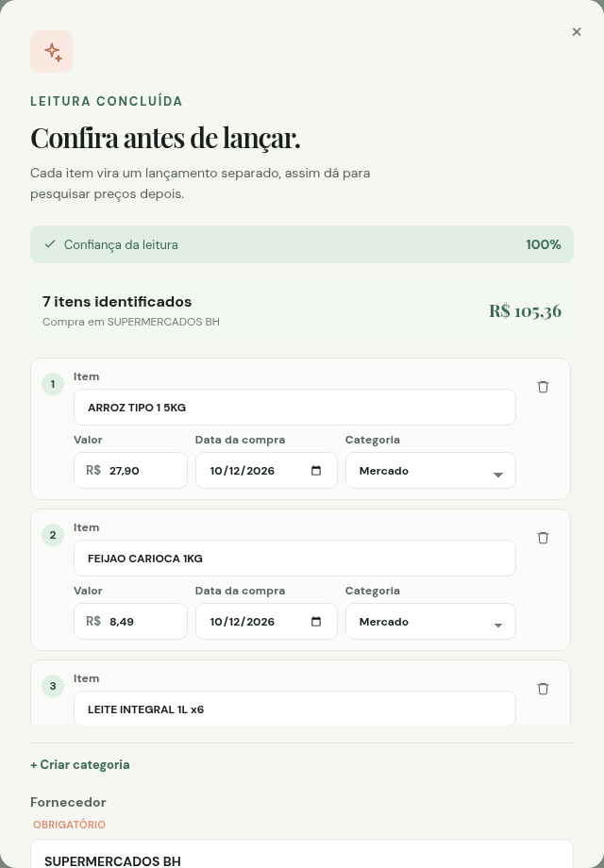Edit item name LEITE INTEGRAL 1L x6

pyautogui.click(x=294, y=709)
